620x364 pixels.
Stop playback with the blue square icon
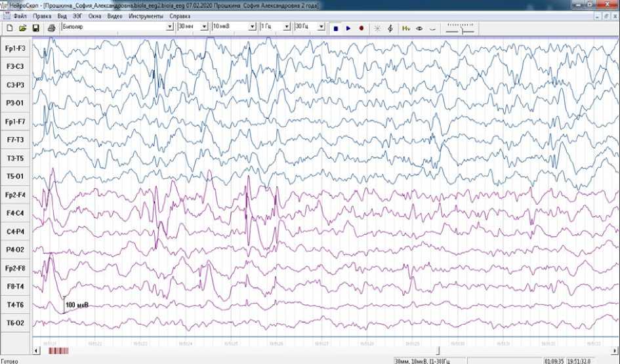335,28
